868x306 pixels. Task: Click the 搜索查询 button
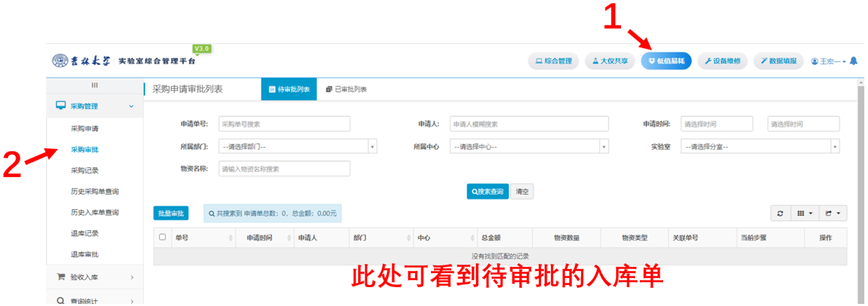pos(487,192)
